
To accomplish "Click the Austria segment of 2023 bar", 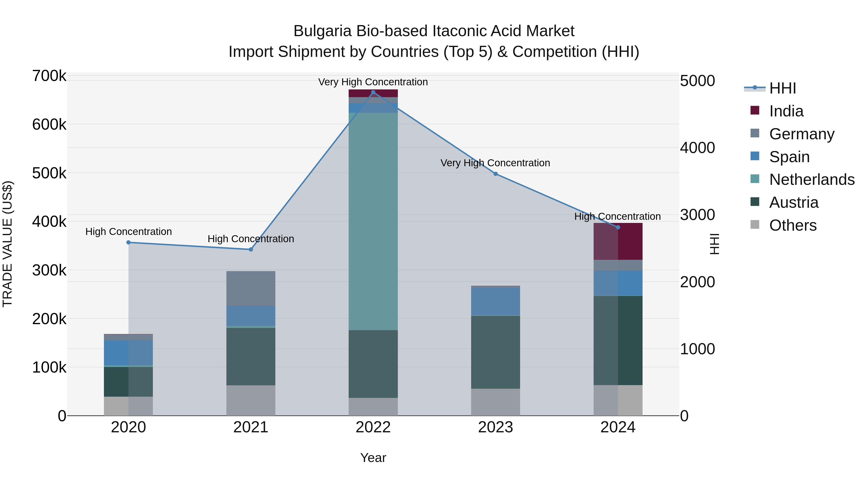I will 495,352.
